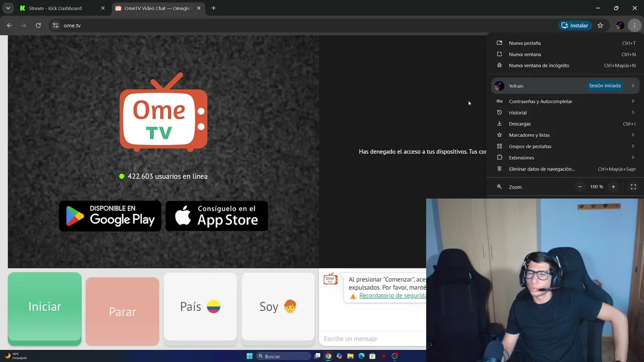The height and width of the screenshot is (362, 644).
Task: Expand Marcadores y listas submenu
Action: point(566,135)
